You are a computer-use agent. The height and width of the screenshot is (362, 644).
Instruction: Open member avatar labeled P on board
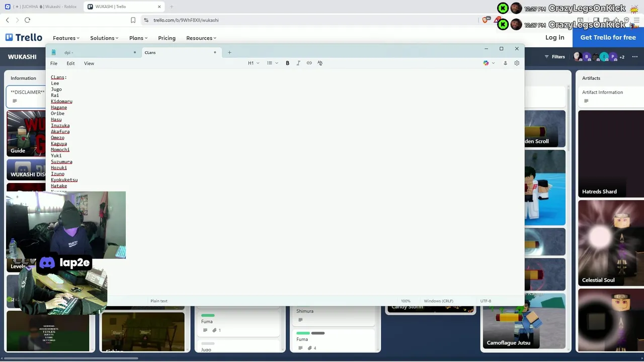(x=613, y=57)
